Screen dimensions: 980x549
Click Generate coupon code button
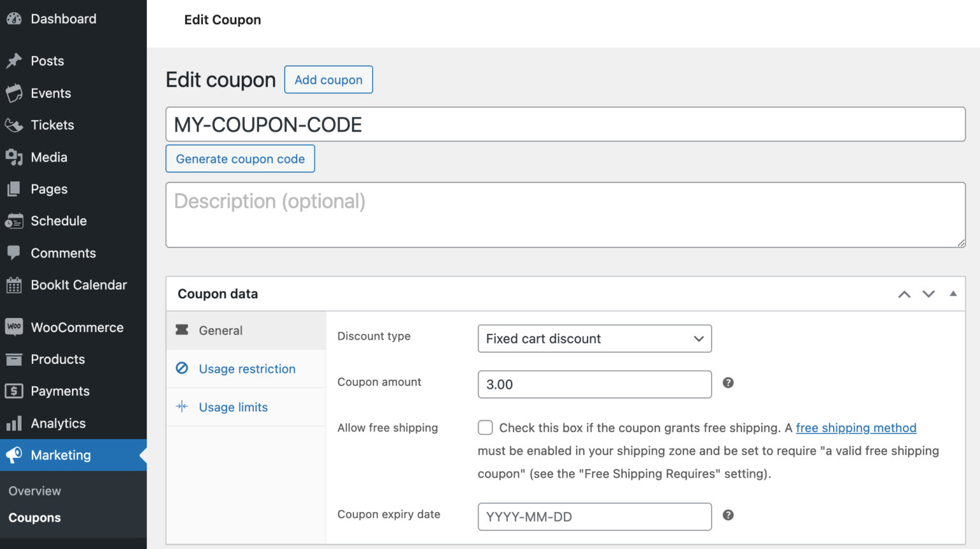(x=241, y=159)
